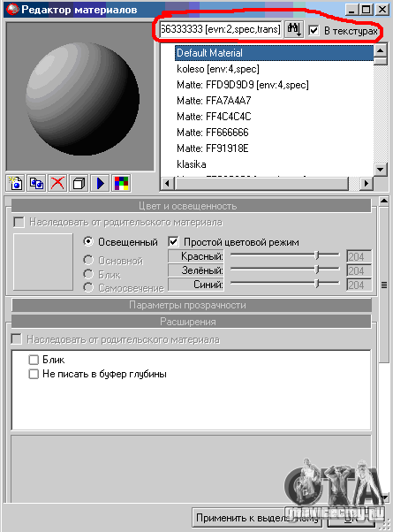Click the duplicate material icon
393x532 pixels.
(36, 184)
